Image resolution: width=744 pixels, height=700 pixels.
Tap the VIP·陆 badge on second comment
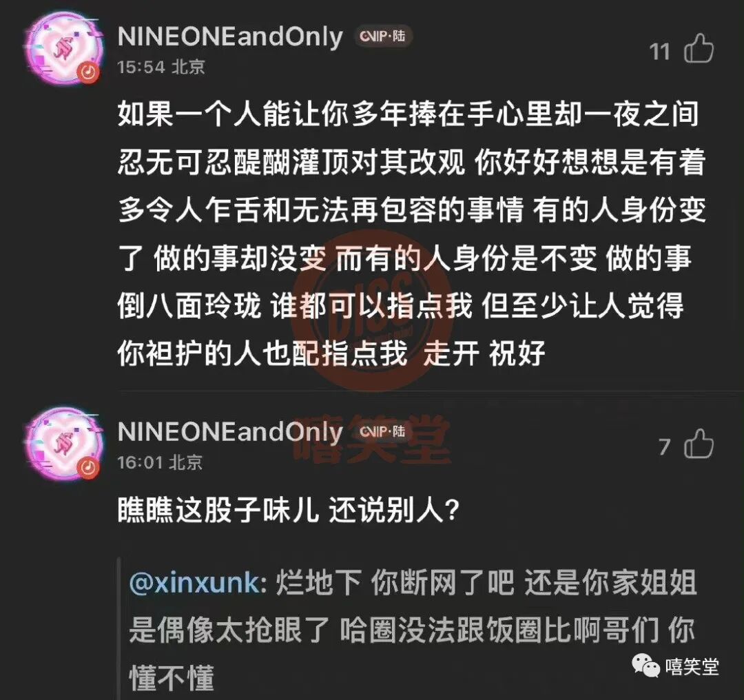[383, 431]
